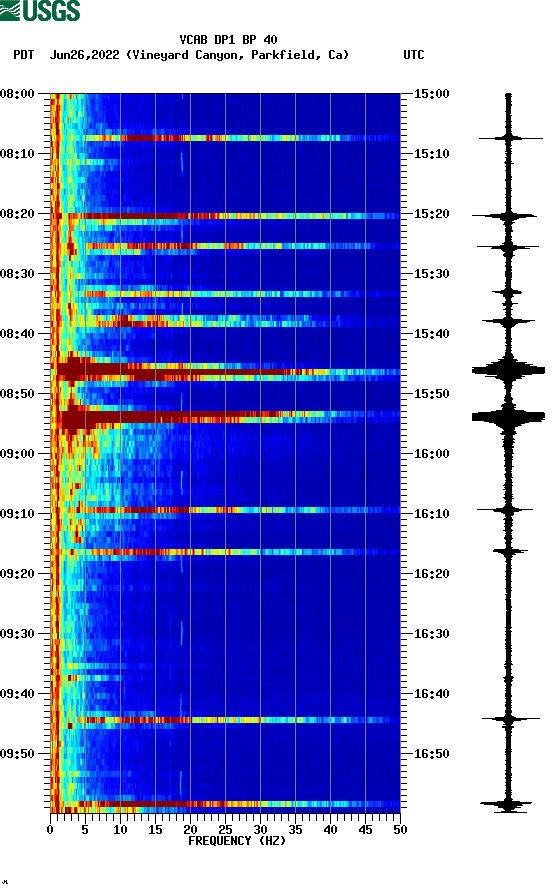Click the spectrogram event band near 09:58
This screenshot has height=893, width=552.
tap(226, 804)
